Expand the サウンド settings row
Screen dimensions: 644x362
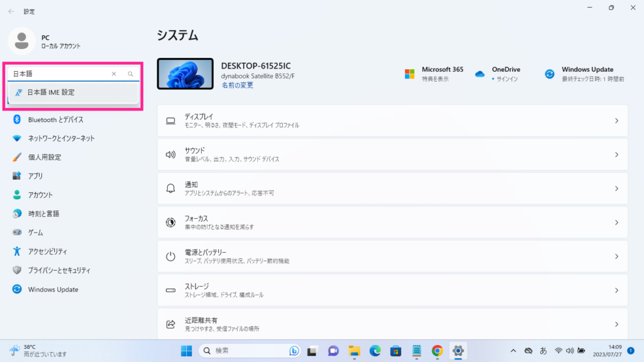(616, 155)
